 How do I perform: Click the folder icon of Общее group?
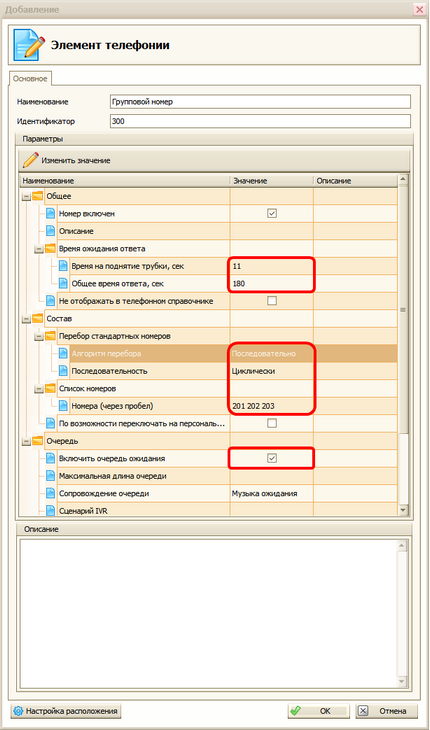[37, 196]
